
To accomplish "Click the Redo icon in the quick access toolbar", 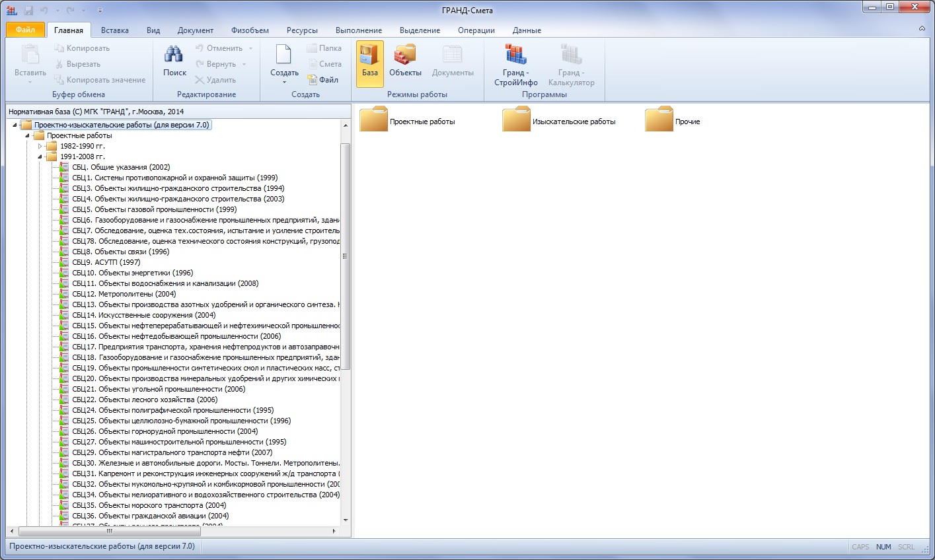I will (x=70, y=11).
